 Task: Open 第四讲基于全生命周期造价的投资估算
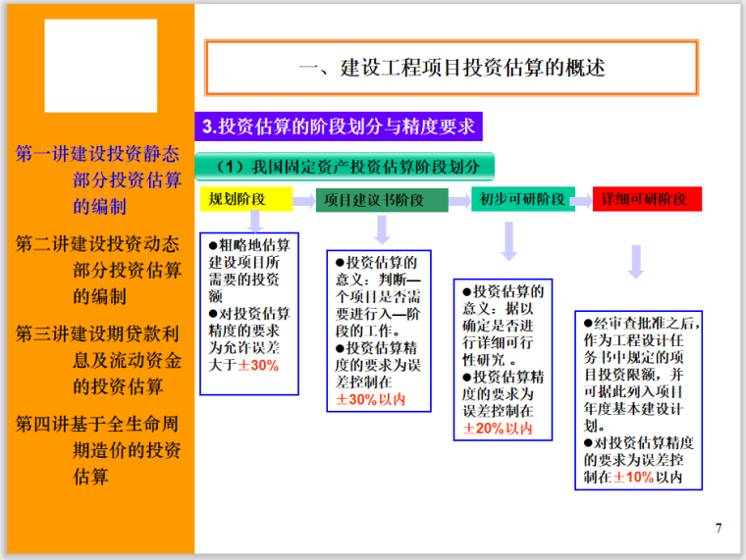click(99, 450)
